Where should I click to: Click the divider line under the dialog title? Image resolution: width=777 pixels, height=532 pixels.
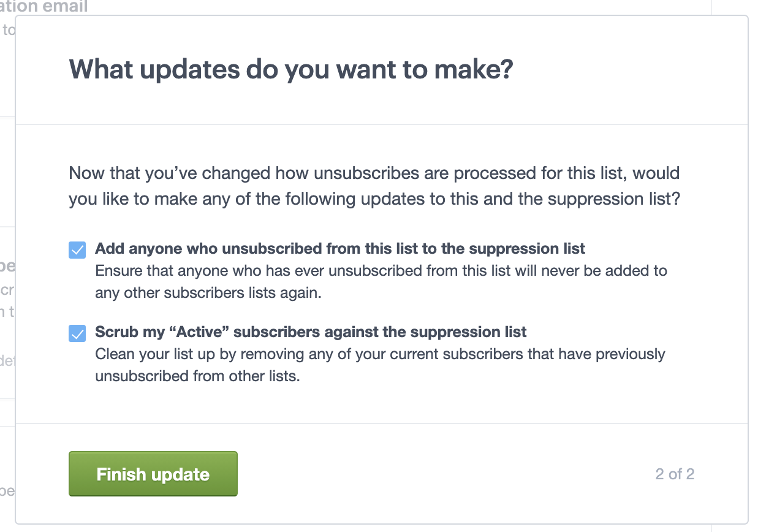click(382, 123)
